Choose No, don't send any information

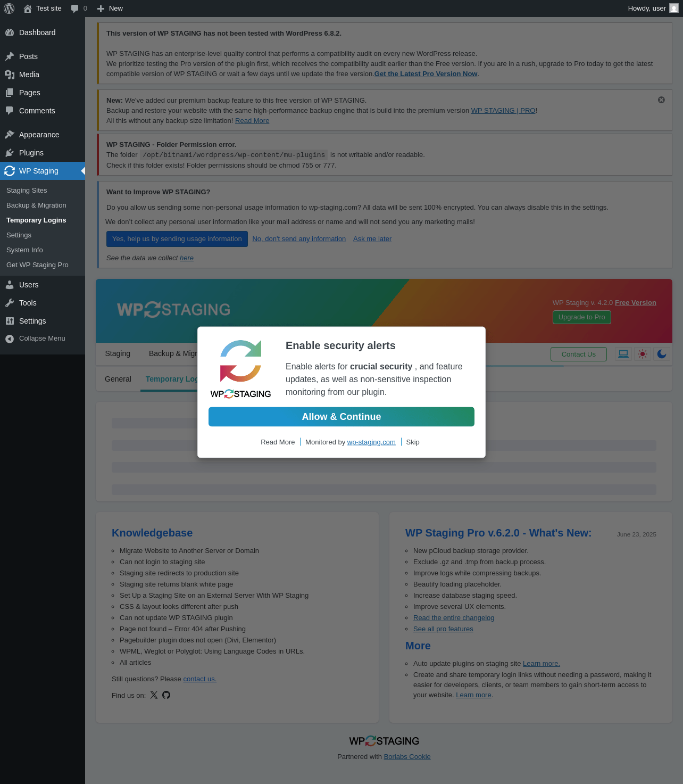(x=299, y=239)
